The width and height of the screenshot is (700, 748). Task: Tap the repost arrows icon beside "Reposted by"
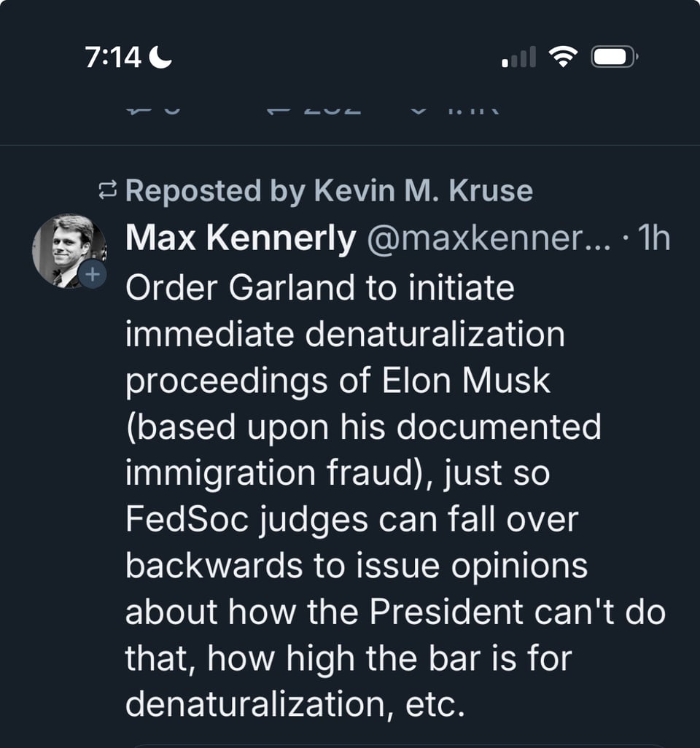[x=107, y=192]
